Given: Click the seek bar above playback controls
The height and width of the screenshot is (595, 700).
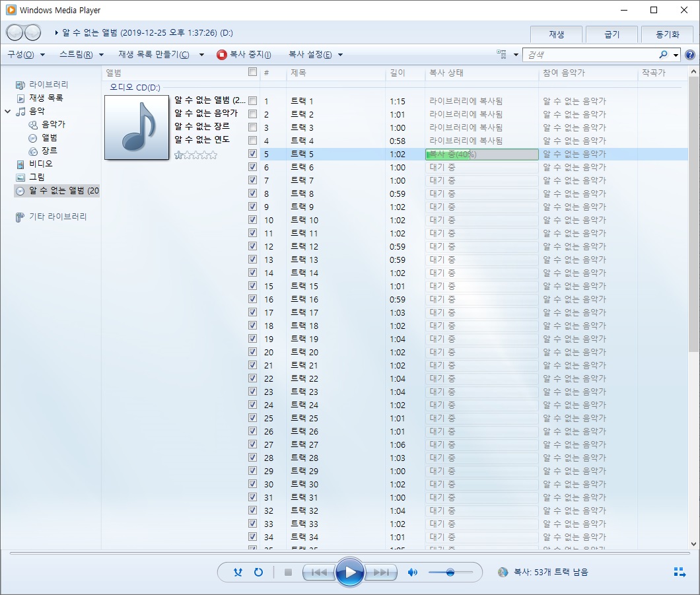Looking at the screenshot, I should [349, 553].
